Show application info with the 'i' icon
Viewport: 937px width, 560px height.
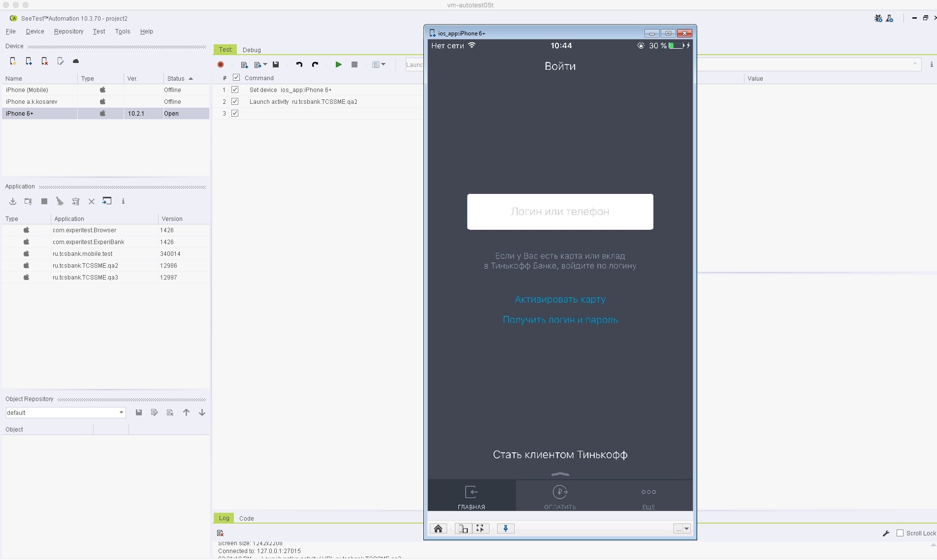(x=123, y=201)
